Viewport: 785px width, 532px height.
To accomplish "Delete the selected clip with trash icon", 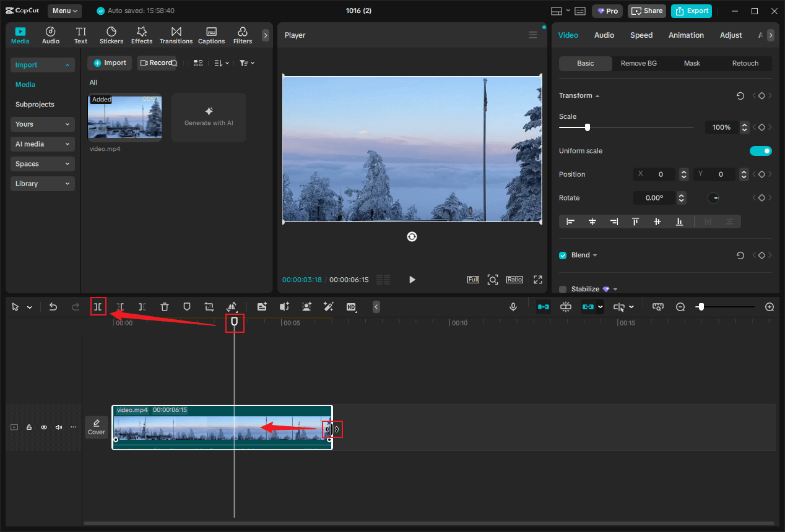I will pyautogui.click(x=165, y=307).
